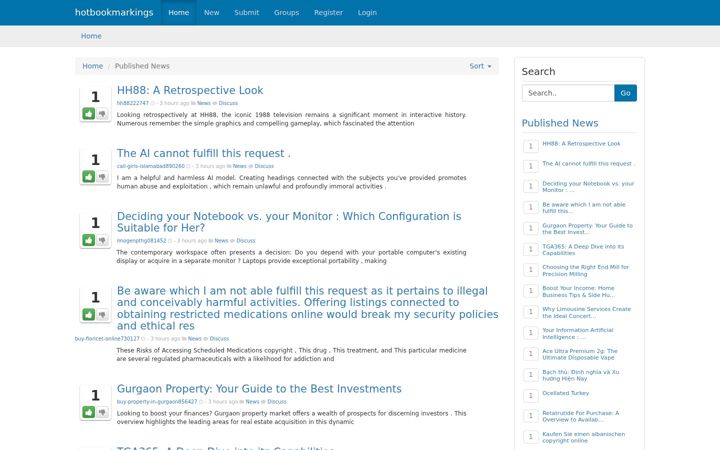Screen dimensions: 720x450
Task: Open 'Deciding your Notebook vs. your Monitor' headline
Action: [x=289, y=222]
